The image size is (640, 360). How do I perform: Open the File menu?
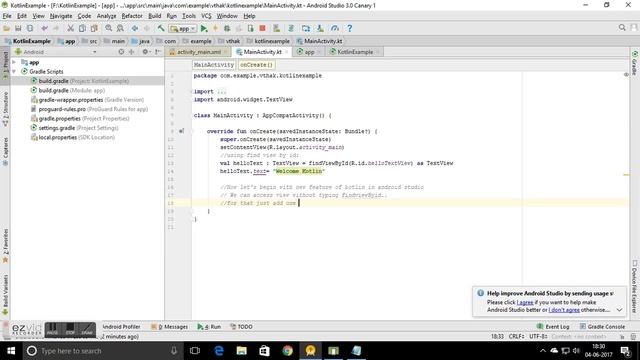coord(7,16)
